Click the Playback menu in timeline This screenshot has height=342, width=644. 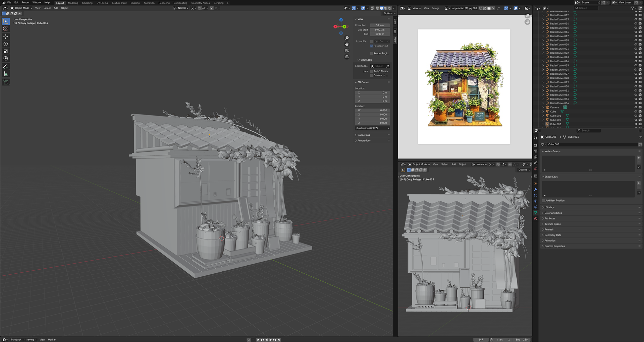click(x=17, y=340)
